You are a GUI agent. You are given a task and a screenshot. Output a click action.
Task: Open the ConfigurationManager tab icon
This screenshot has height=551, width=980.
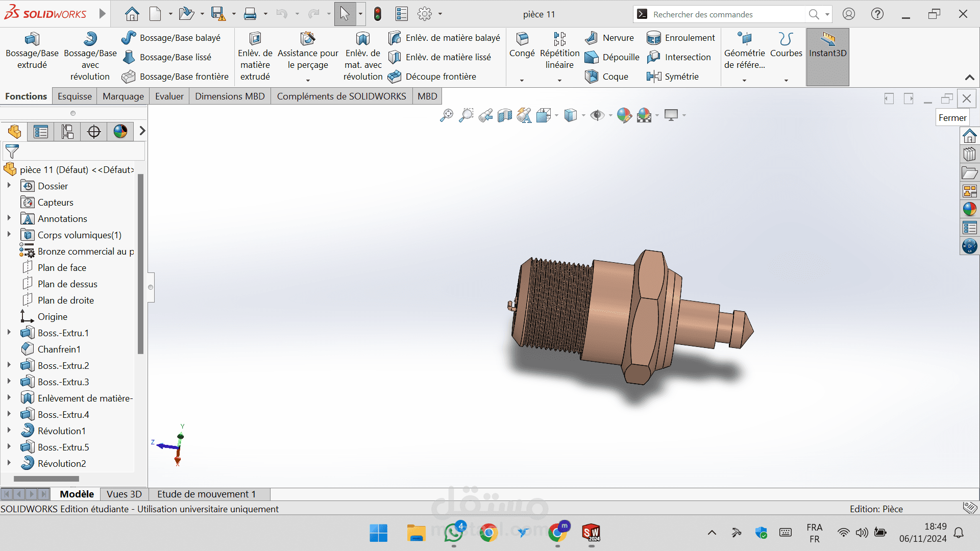(67, 132)
